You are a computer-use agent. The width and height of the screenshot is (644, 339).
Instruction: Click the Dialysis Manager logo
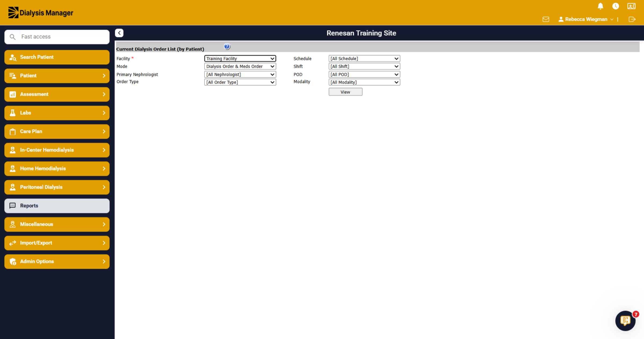point(41,13)
